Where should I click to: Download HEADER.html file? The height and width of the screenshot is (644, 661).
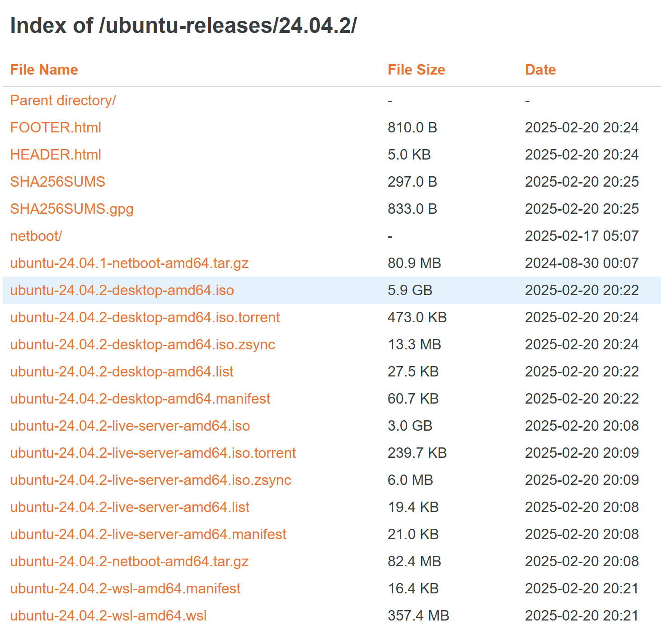pyautogui.click(x=55, y=155)
